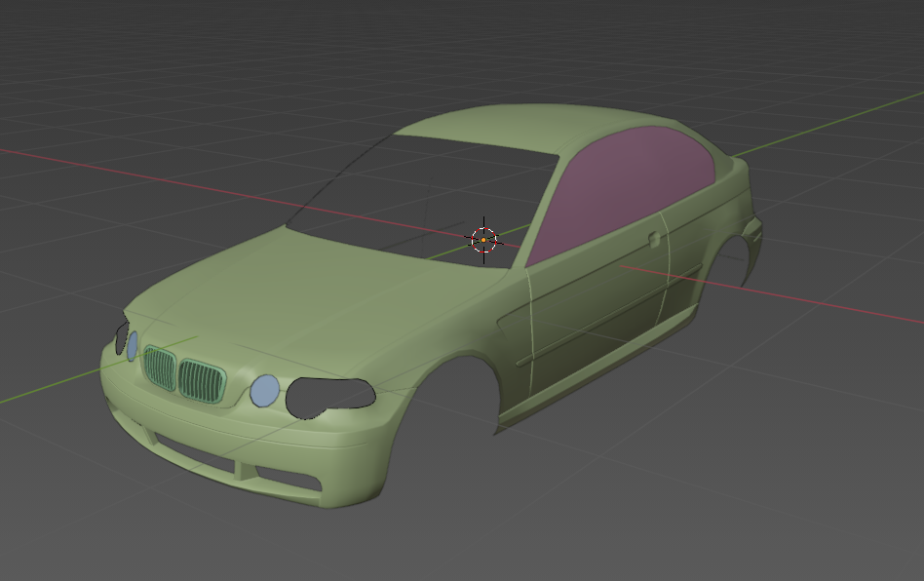Click the 3D cursor crosshair
Viewport: 924px width, 581px height.
[483, 241]
